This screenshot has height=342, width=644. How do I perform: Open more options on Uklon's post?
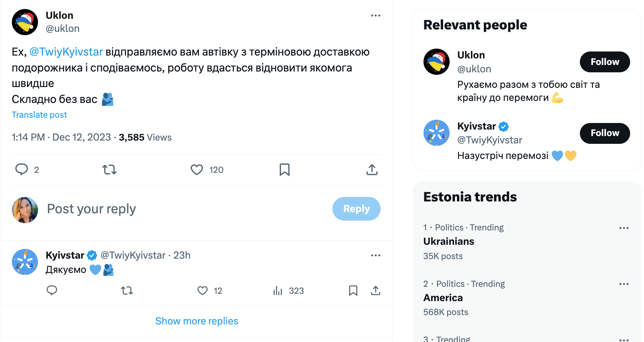tap(376, 16)
